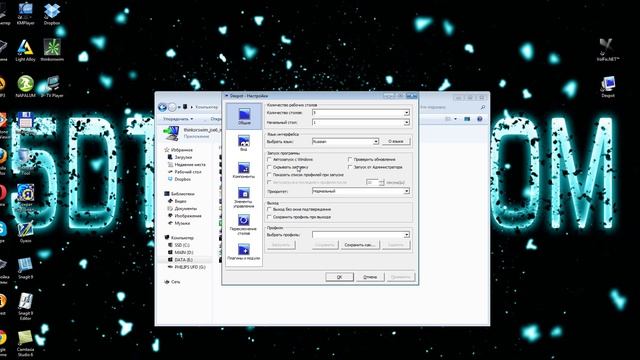
Task: Open the Упорядочить menu in Explorer
Action: 178,119
